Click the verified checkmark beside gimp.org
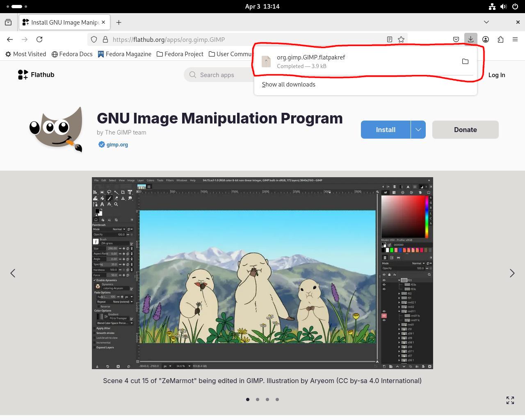Screen dimensions: 525x420 coord(101,144)
